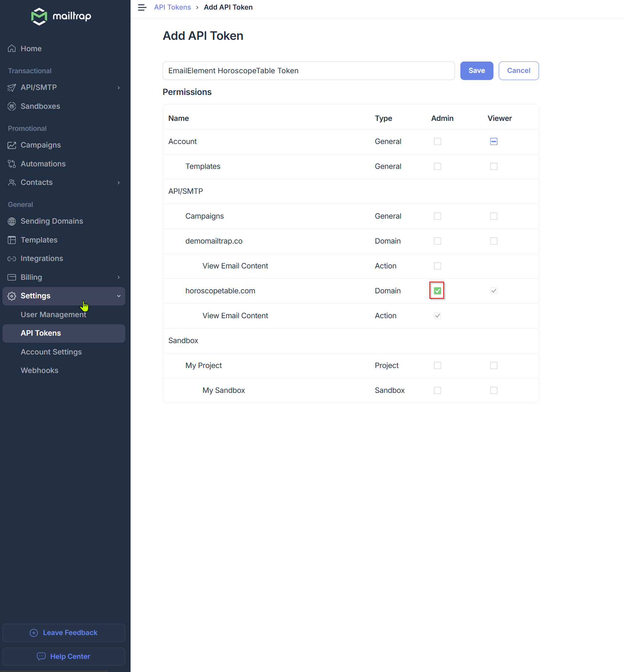Image resolution: width=624 pixels, height=672 pixels.
Task: Go to User Management
Action: (53, 315)
